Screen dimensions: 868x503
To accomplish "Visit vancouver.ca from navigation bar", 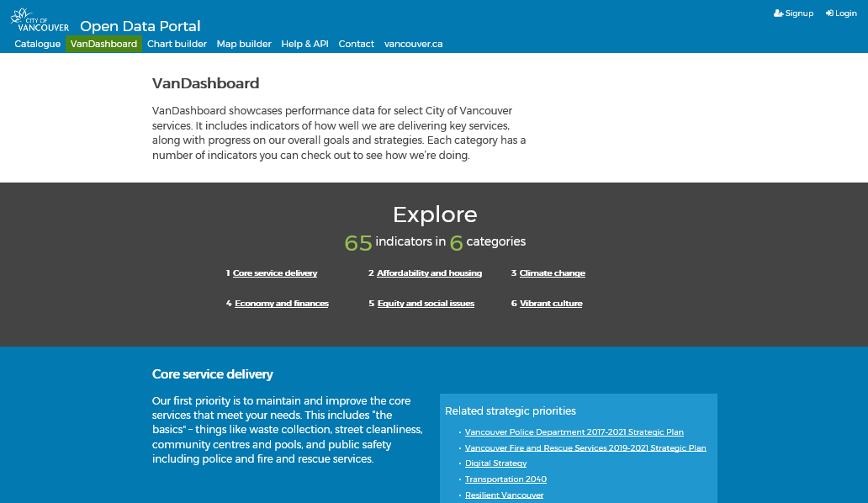I will pos(414,44).
